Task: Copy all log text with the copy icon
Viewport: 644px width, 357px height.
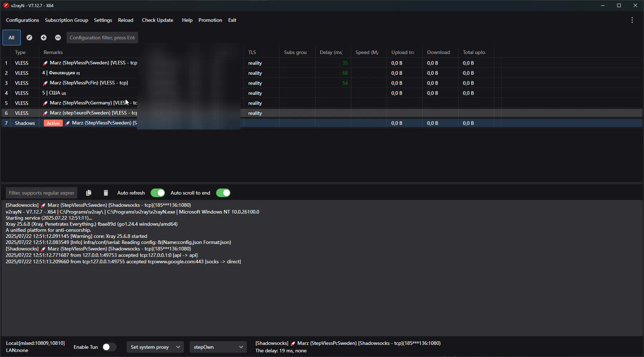Action: pos(89,193)
